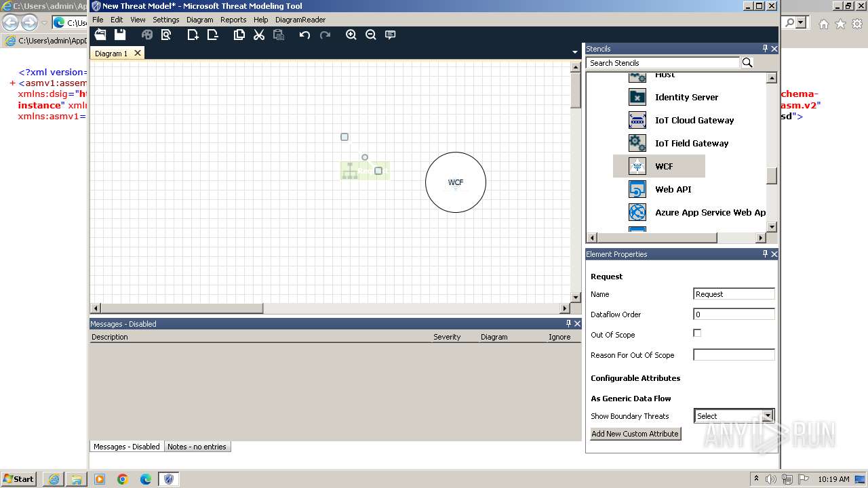Click the Cut scissors icon
The image size is (868, 488).
click(x=259, y=35)
